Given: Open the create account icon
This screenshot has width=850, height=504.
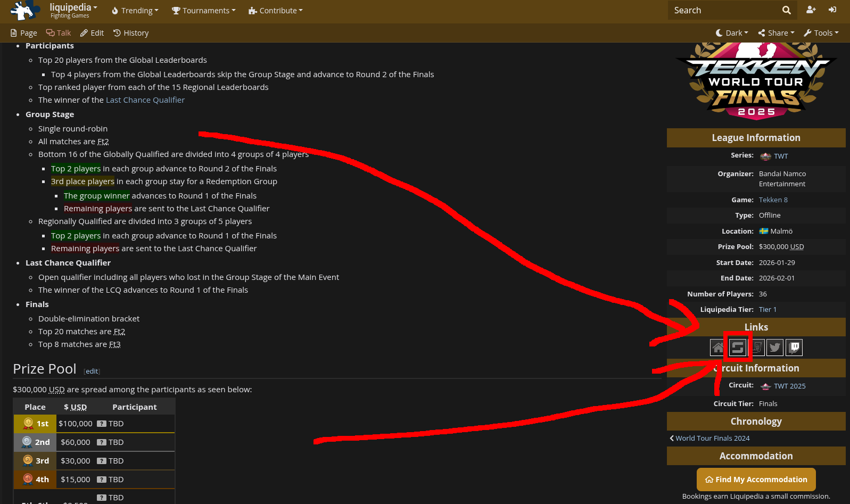Looking at the screenshot, I should 811,10.
